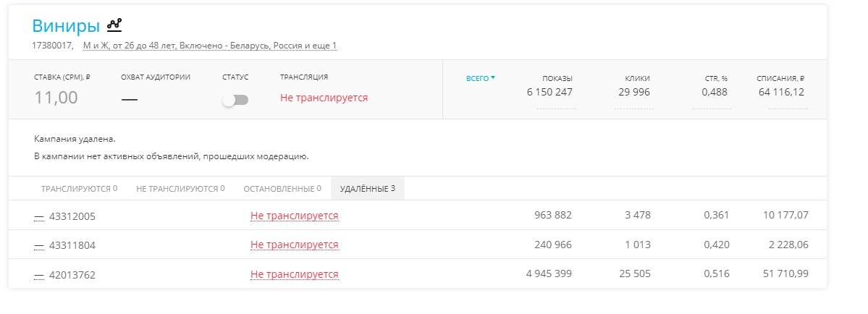
Task: Click the СПИСАНИЯ total 64 116,12
Action: tap(782, 93)
